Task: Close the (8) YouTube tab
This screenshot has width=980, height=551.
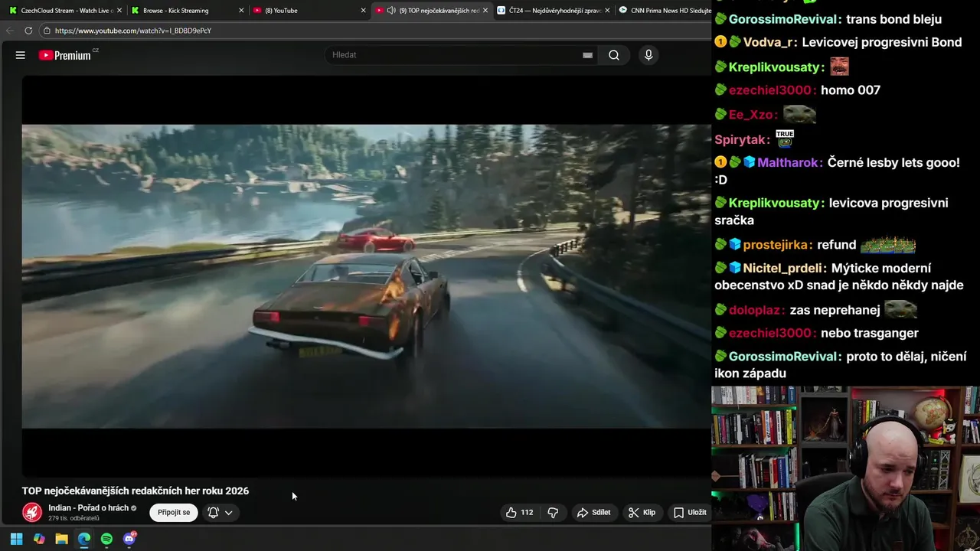Action: coord(364,11)
